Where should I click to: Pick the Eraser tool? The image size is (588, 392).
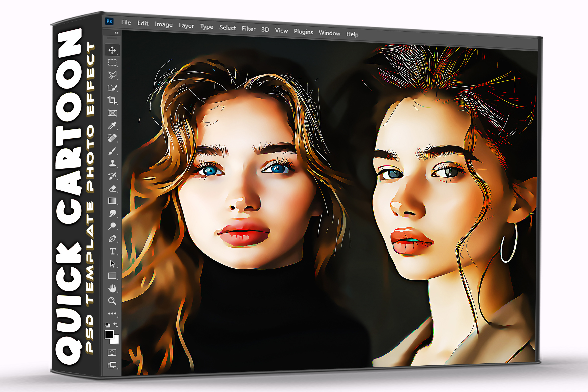coord(113,188)
